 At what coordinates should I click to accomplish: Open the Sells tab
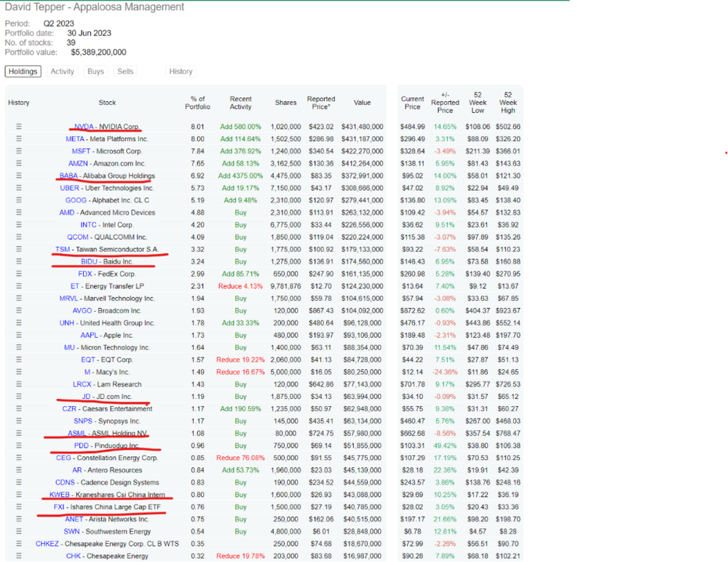(125, 71)
